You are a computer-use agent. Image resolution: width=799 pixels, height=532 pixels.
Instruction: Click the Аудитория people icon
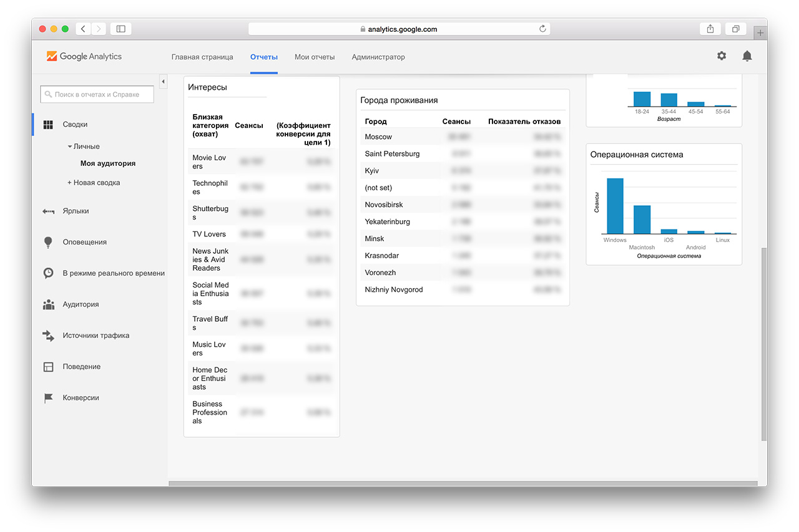[48, 304]
